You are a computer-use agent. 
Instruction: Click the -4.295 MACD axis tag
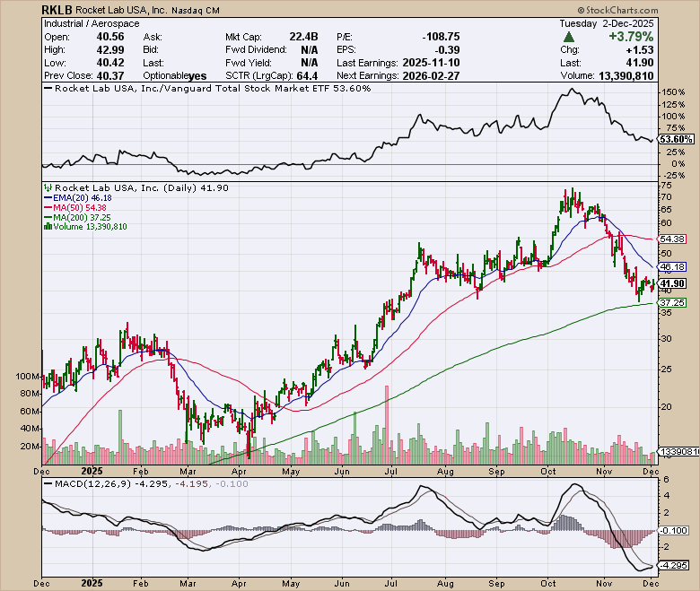tap(675, 565)
